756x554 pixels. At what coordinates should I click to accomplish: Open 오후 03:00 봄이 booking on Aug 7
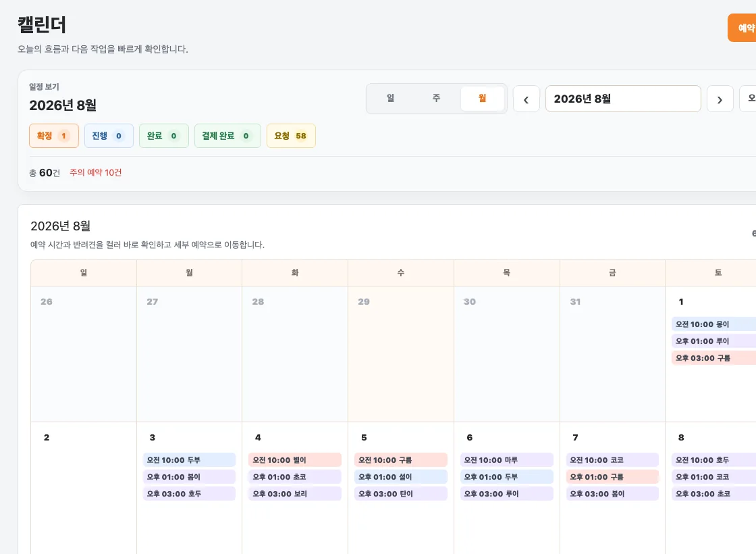coord(612,494)
